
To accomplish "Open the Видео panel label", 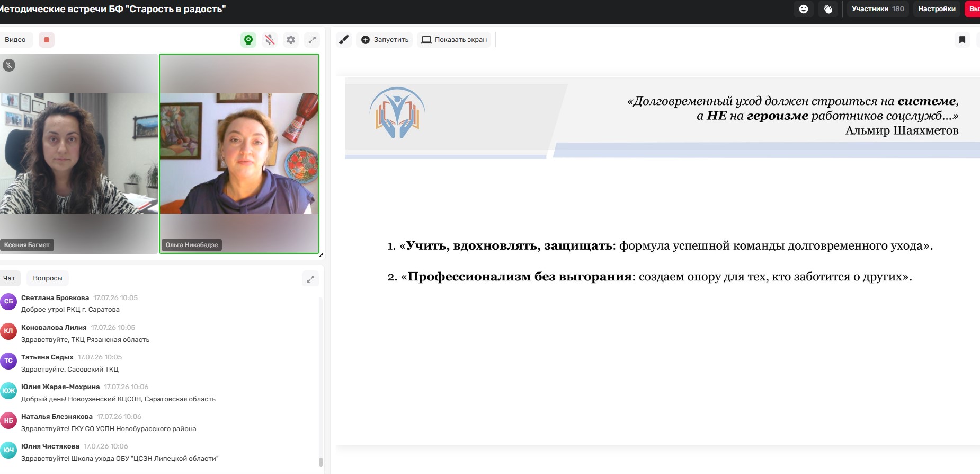I will (15, 40).
